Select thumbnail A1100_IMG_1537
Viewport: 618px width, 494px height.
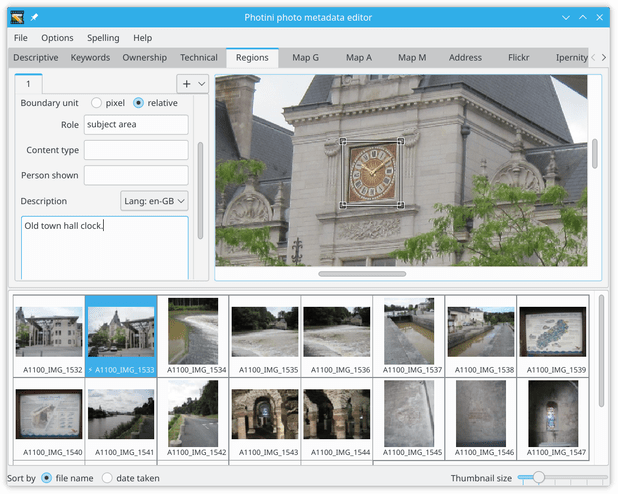[x=409, y=336]
